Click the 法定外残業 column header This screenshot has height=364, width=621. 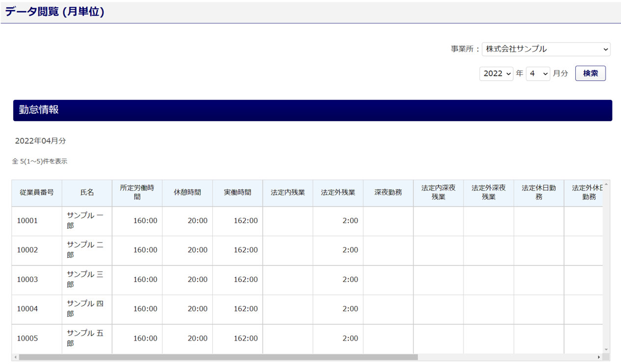click(338, 193)
